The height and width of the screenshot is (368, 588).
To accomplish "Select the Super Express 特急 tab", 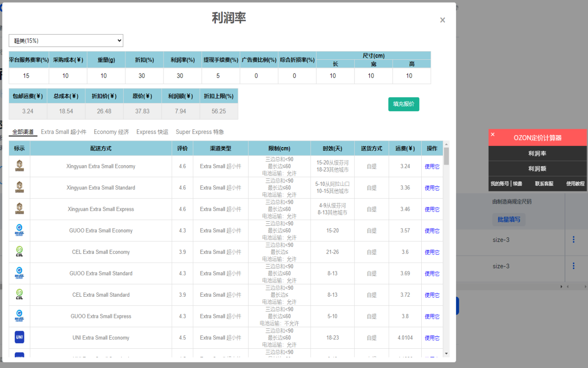I will click(200, 132).
